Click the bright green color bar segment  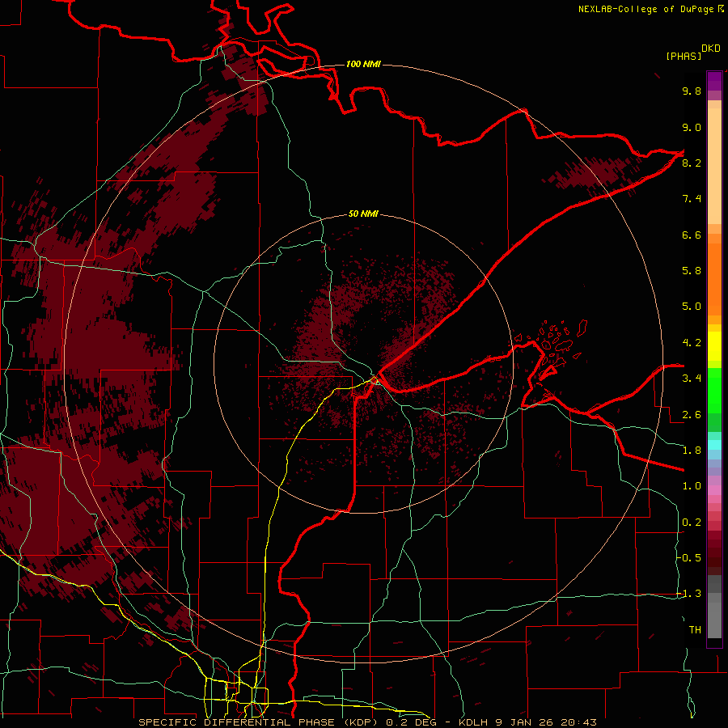[x=714, y=390]
